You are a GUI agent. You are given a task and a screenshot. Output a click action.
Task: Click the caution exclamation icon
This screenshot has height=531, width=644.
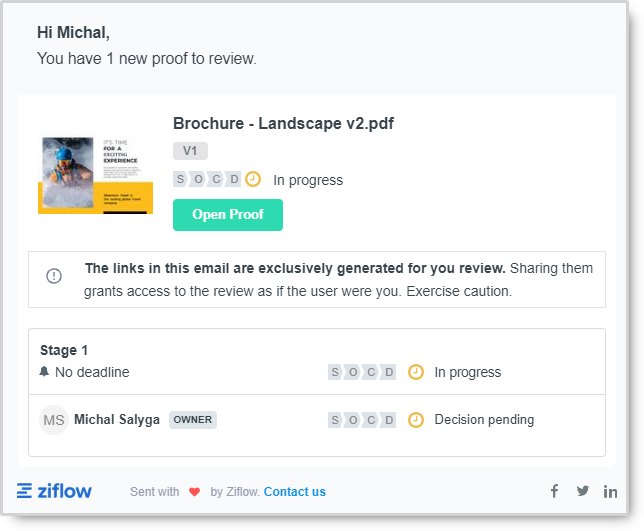coord(54,276)
